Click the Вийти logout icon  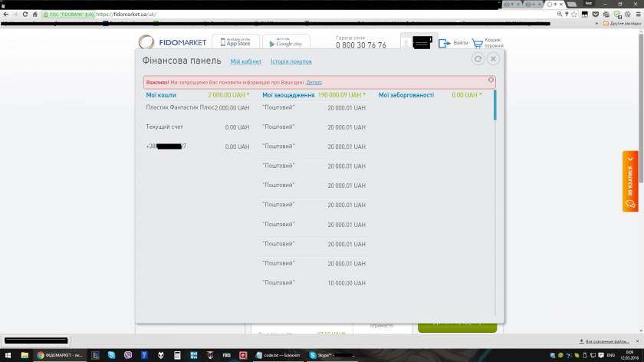[444, 43]
